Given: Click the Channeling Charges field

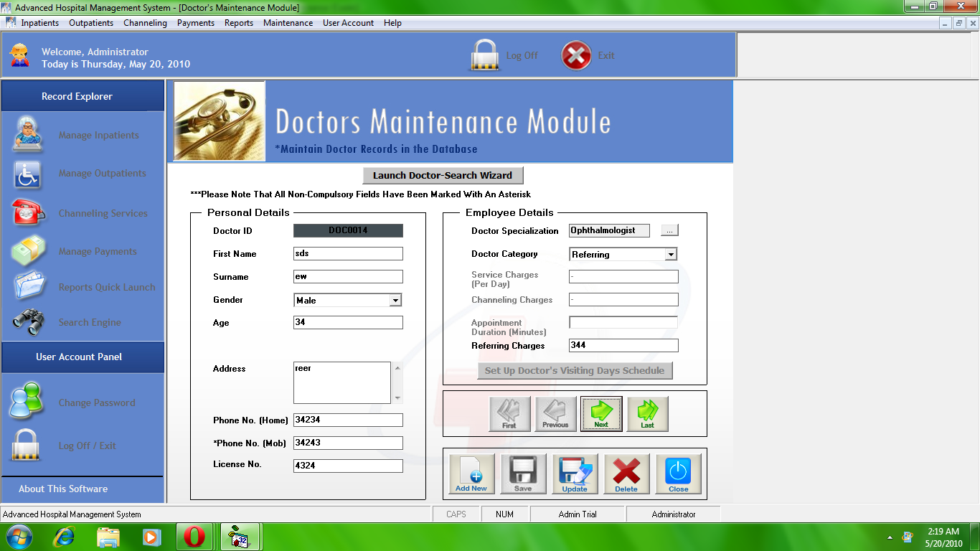Looking at the screenshot, I should click(x=623, y=300).
